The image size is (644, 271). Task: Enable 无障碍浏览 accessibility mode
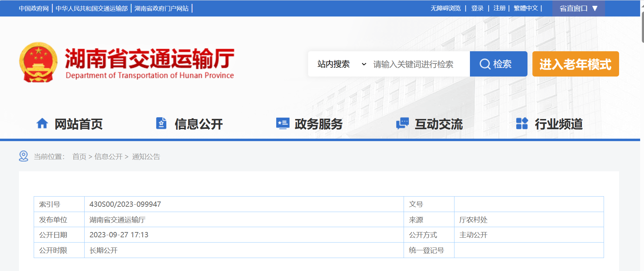pyautogui.click(x=445, y=8)
